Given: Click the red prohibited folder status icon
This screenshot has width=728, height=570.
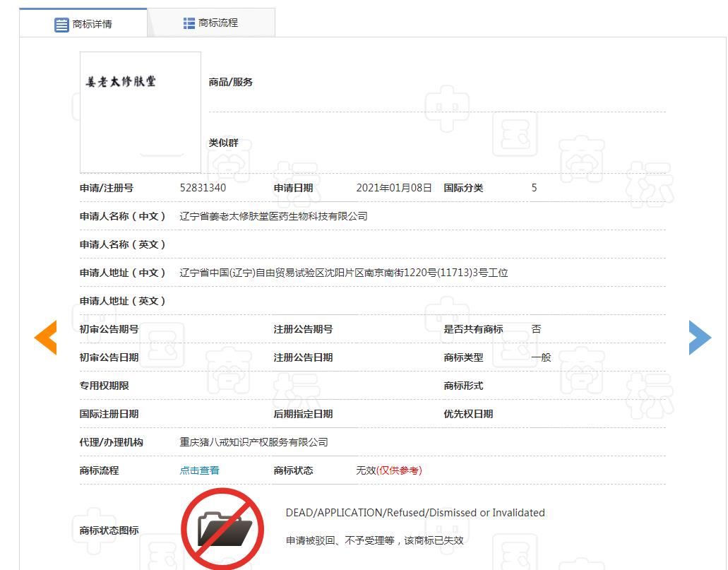Looking at the screenshot, I should click(222, 529).
